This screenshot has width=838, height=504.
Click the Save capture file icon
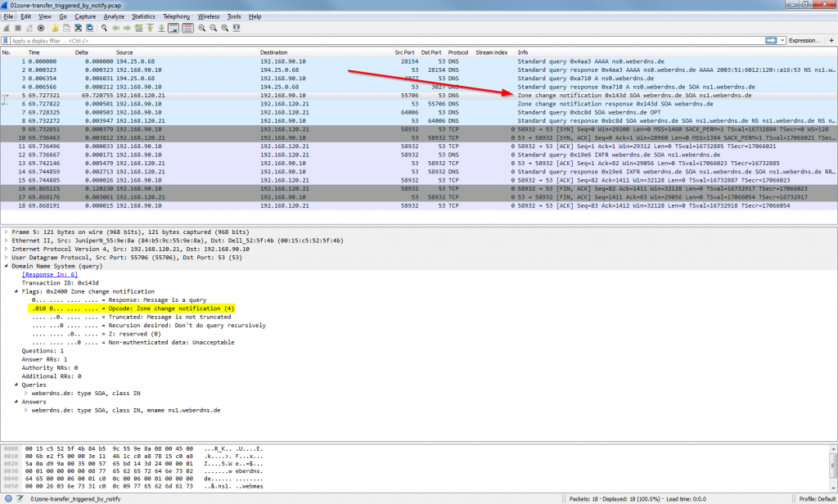[x=66, y=28]
